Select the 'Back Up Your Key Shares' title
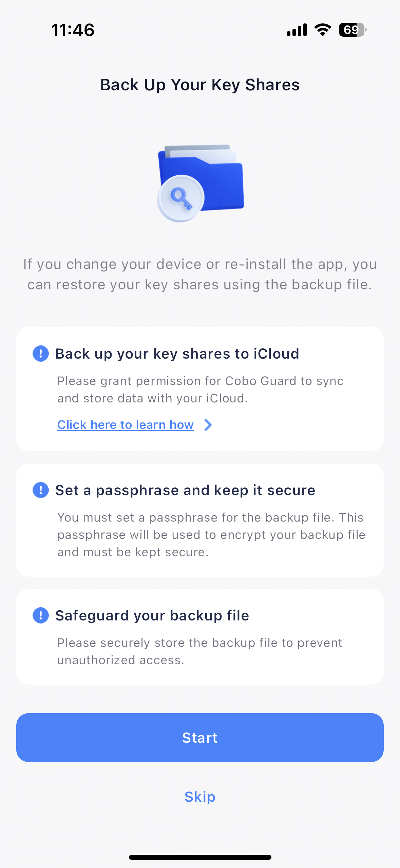This screenshot has width=400, height=868. [x=199, y=85]
